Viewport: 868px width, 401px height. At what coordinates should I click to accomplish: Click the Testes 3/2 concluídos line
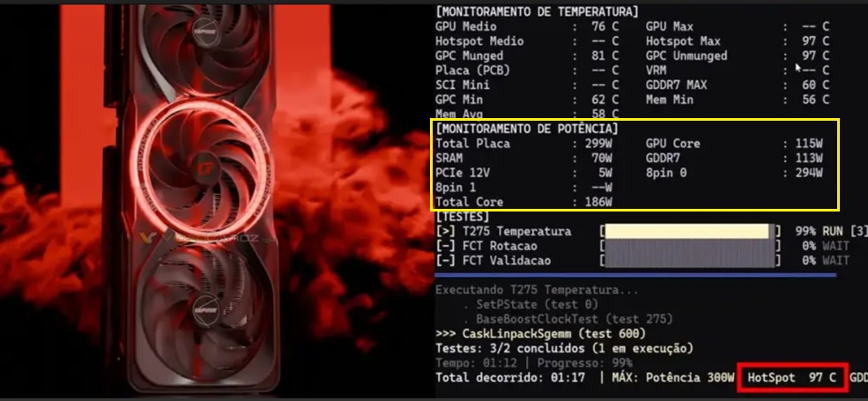pyautogui.click(x=564, y=349)
